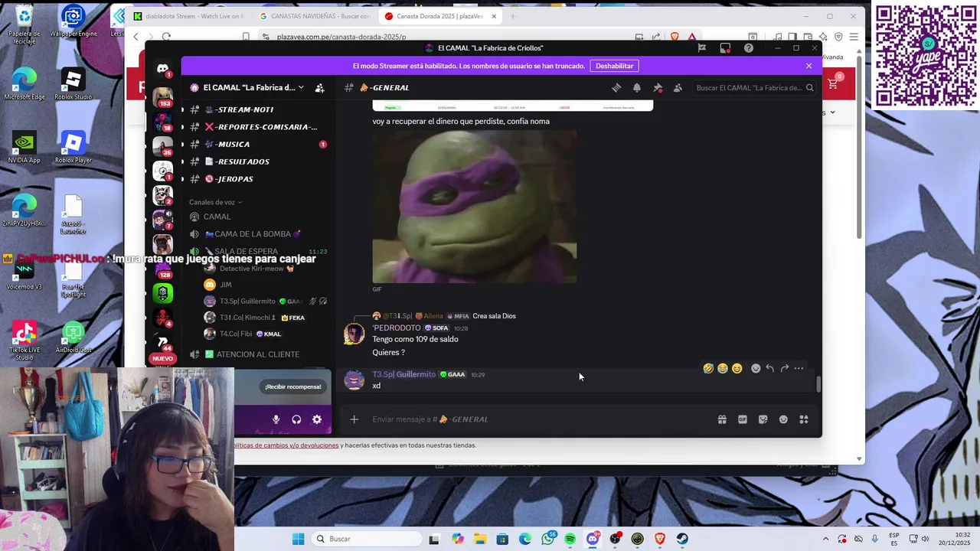The width and height of the screenshot is (980, 551).
Task: Open more options for the xd message
Action: pos(799,368)
